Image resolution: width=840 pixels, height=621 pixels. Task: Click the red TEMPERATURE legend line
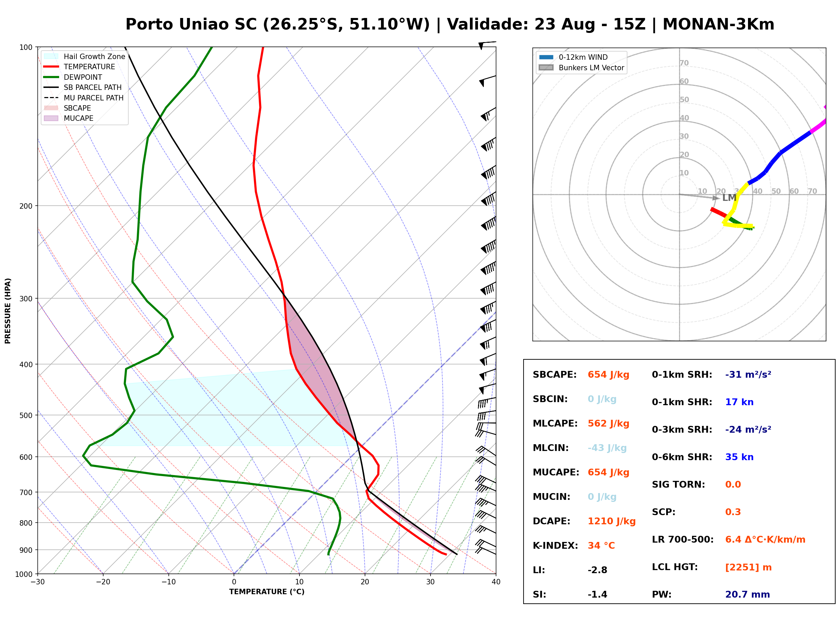click(51, 67)
